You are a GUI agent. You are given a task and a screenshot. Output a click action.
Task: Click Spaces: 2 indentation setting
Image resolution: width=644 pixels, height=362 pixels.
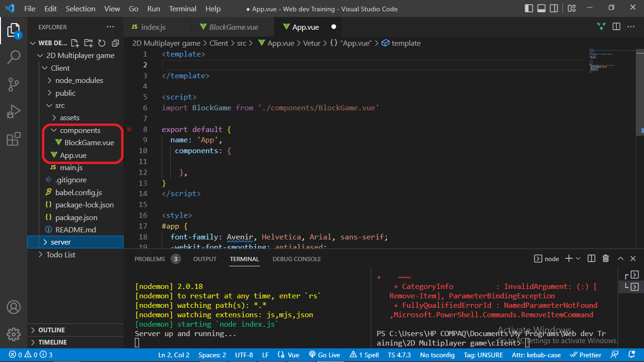tap(212, 355)
